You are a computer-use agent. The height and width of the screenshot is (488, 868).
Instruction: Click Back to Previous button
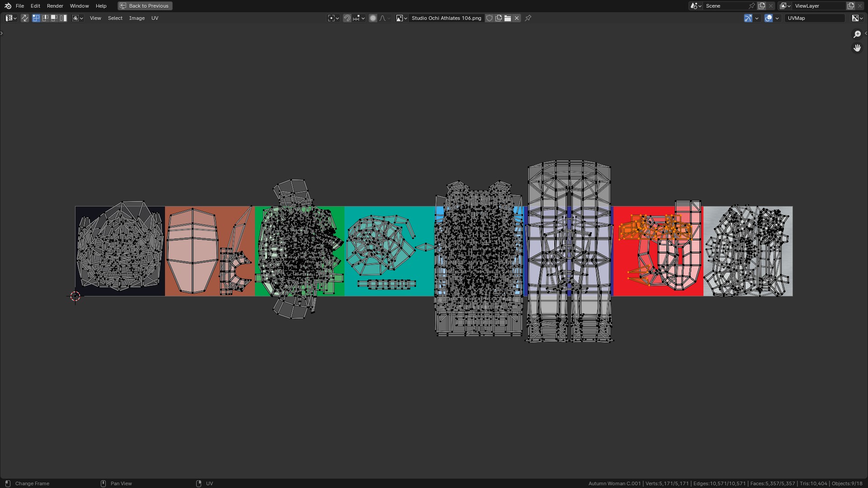coord(145,6)
